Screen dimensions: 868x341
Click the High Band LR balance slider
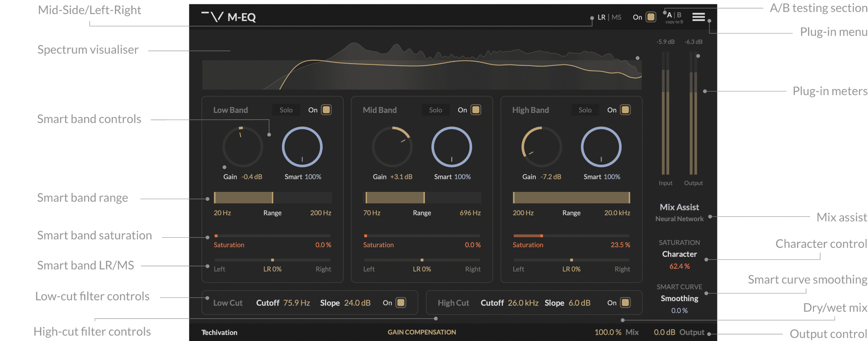[x=571, y=260]
